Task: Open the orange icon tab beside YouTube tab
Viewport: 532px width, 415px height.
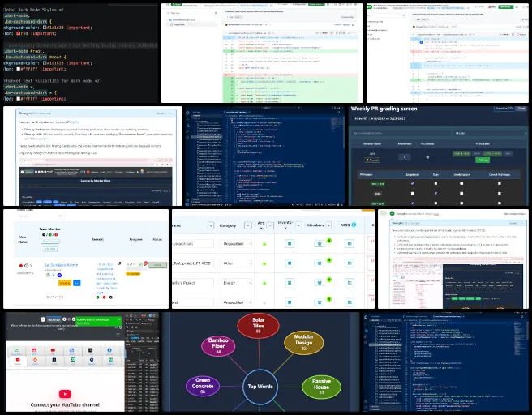Action: [x=36, y=361]
